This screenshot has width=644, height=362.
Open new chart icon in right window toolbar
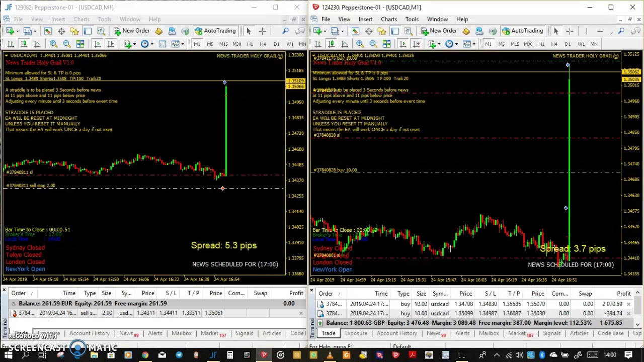317,31
